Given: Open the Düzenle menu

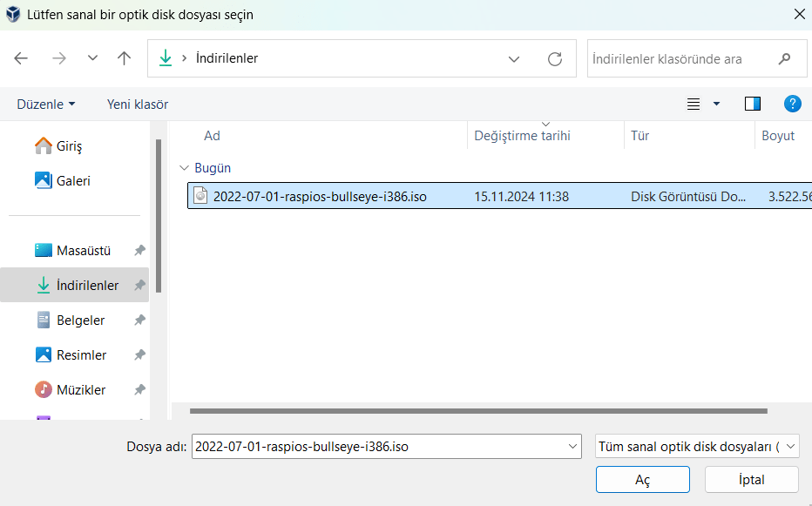Looking at the screenshot, I should point(45,104).
